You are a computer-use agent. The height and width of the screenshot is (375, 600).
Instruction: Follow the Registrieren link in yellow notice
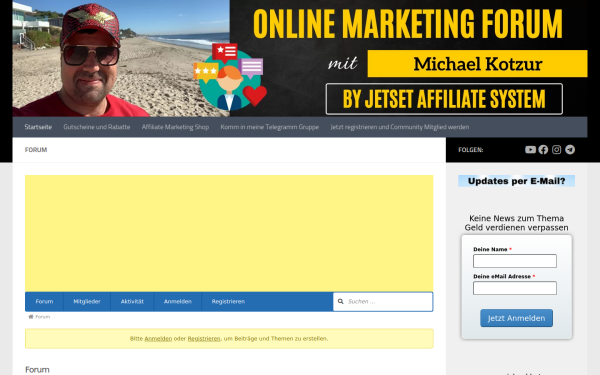tap(204, 339)
